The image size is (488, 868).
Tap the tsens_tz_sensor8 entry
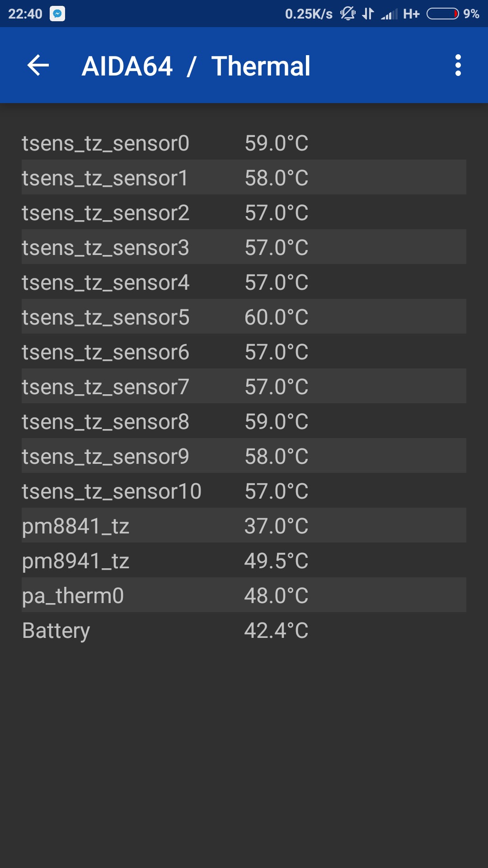[x=244, y=421]
